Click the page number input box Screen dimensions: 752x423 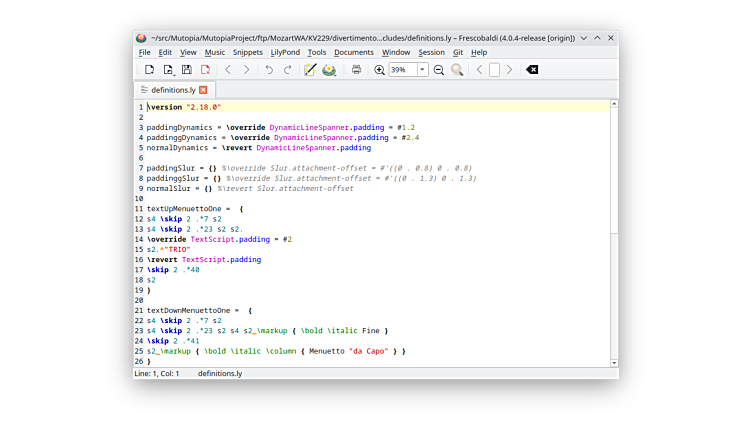click(x=494, y=70)
